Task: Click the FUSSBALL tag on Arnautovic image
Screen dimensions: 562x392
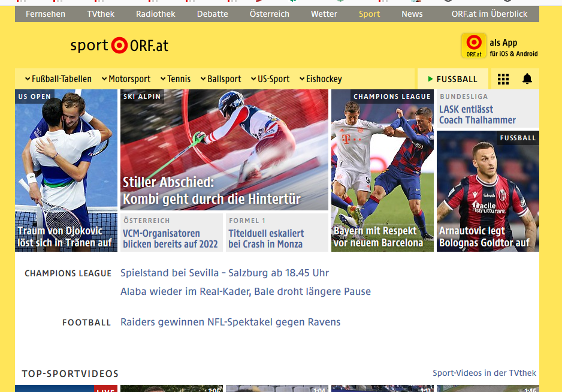Action: [x=518, y=138]
